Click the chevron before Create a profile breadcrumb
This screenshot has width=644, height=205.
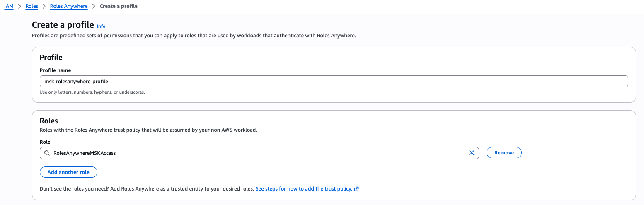94,6
